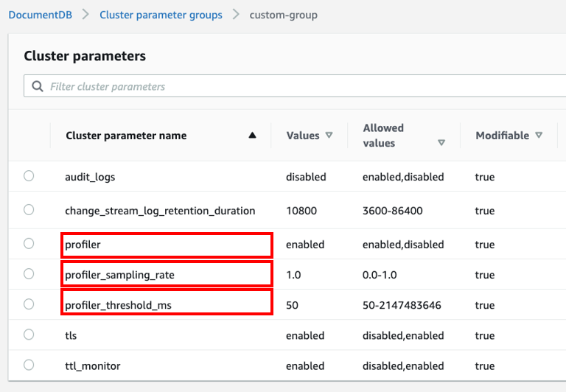Select the ttl_monitor radio button
The height and width of the screenshot is (392, 566).
pyautogui.click(x=29, y=365)
